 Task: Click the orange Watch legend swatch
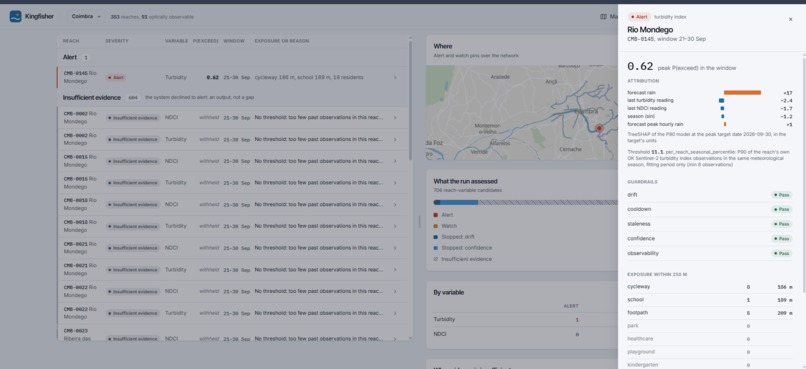pyautogui.click(x=436, y=226)
